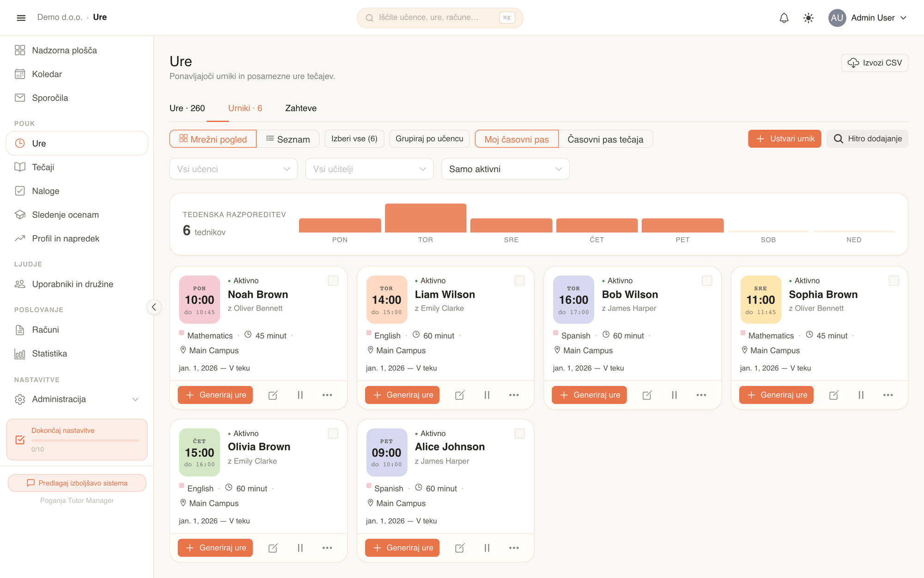This screenshot has width=924, height=578.
Task: Focus the search field Iščite učence
Action: [x=440, y=18]
